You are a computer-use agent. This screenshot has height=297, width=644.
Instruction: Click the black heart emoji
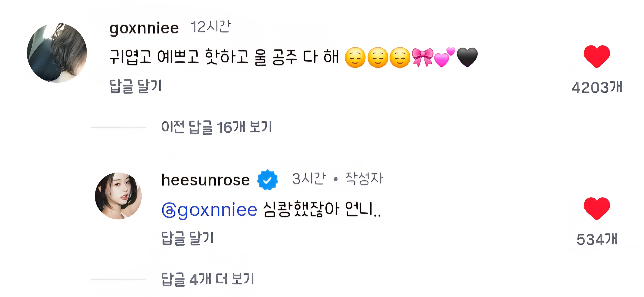coord(467,57)
